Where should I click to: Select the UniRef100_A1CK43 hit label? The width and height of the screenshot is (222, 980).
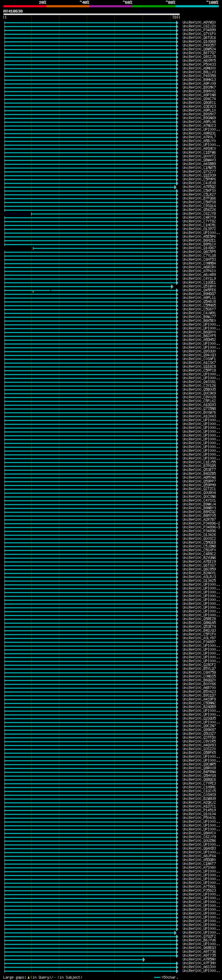click(199, 416)
